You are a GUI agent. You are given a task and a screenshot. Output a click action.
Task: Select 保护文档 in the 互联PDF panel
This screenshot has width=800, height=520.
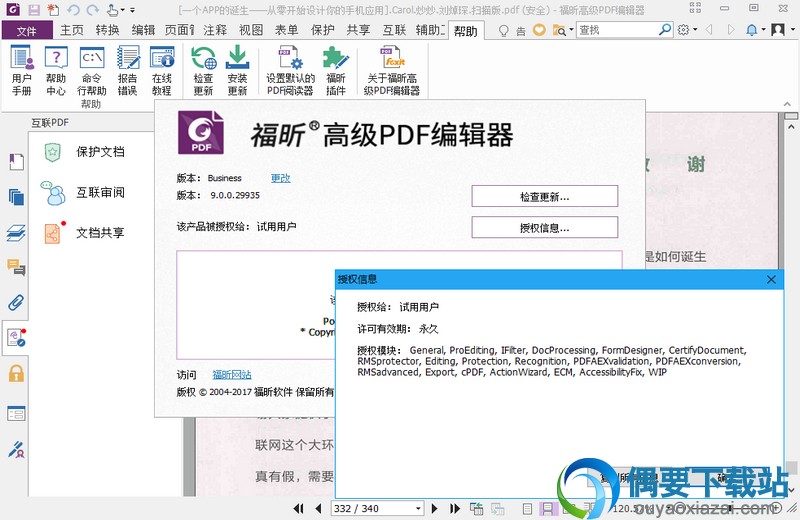[85, 152]
